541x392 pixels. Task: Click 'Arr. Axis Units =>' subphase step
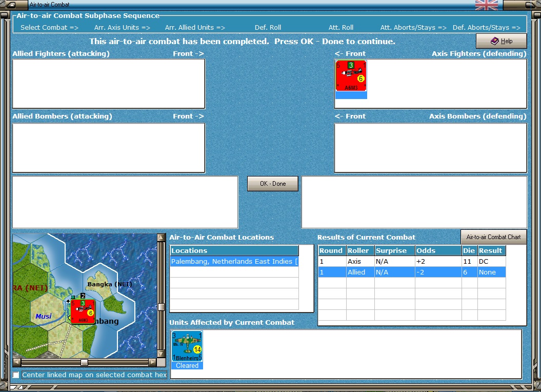(122, 27)
